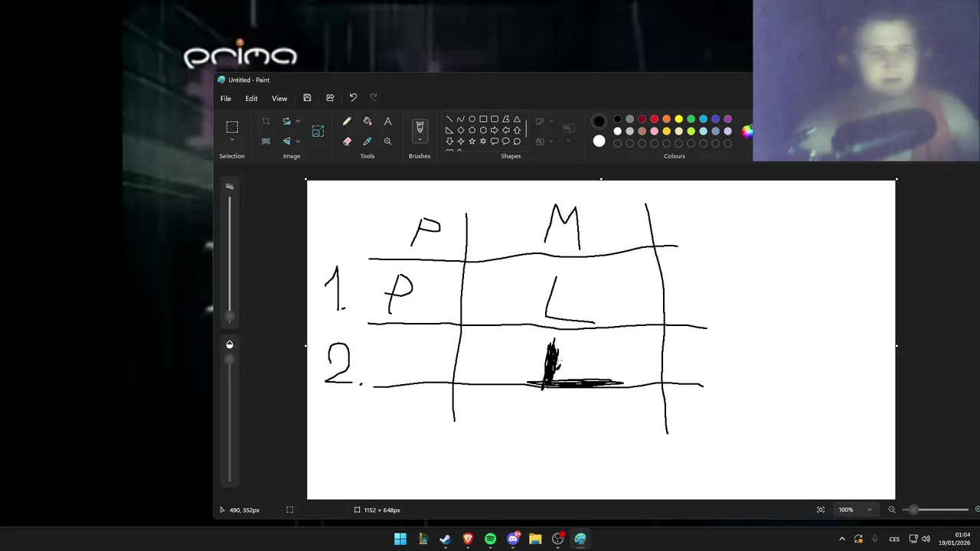The image size is (980, 551).
Task: Choose the Diamond shape
Action: click(x=460, y=130)
